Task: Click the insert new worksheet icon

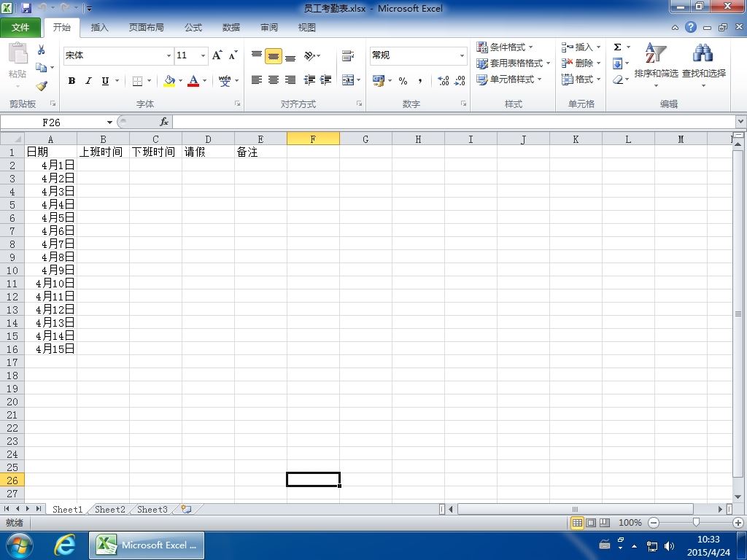Action: (186, 509)
